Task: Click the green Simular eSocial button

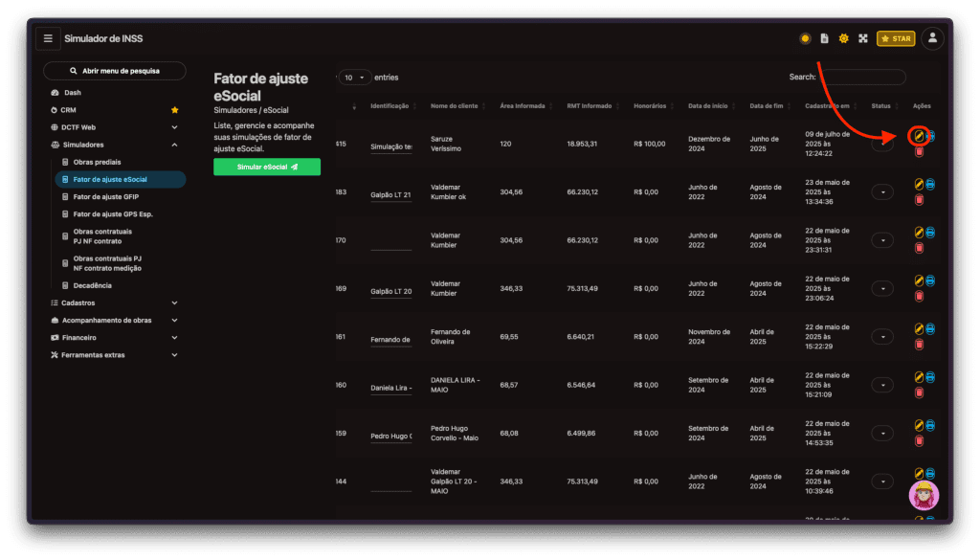Action: click(267, 167)
